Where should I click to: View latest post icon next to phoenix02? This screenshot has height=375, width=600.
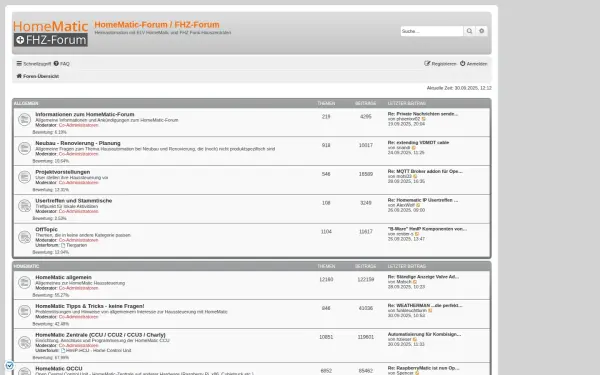coord(423,119)
